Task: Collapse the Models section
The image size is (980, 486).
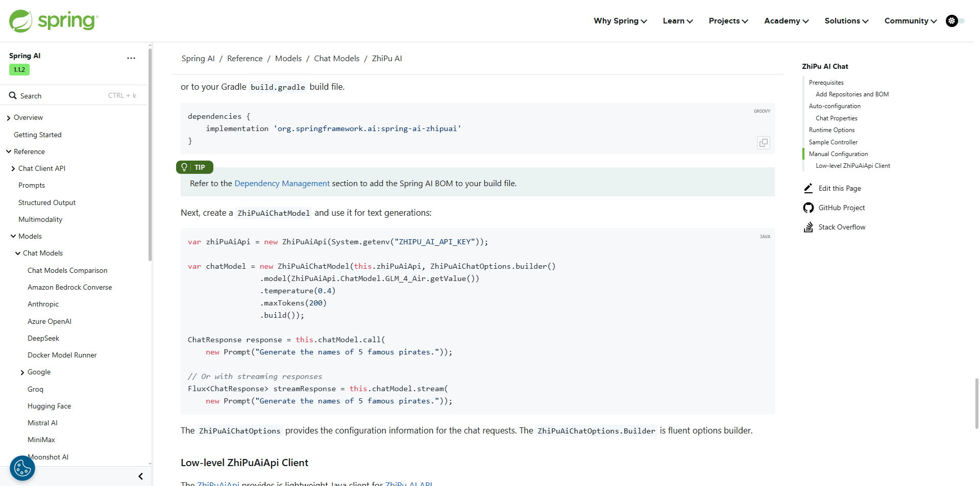Action: click(x=13, y=236)
